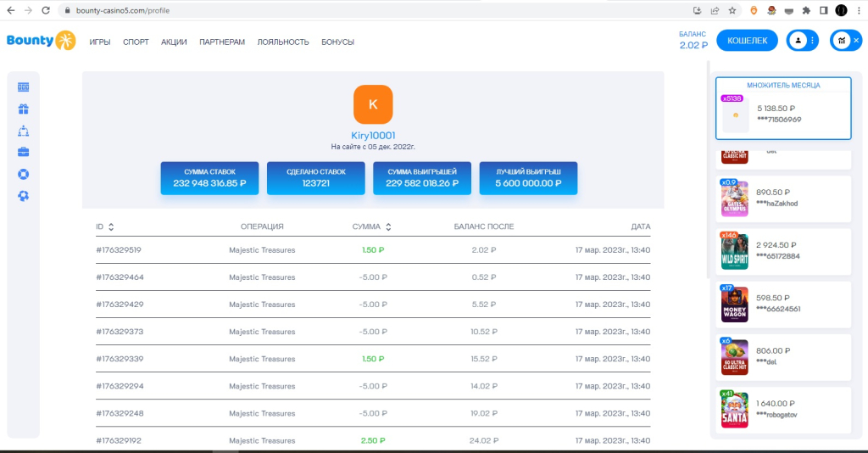The height and width of the screenshot is (453, 868).
Task: Click transaction ID #176329248
Action: pyautogui.click(x=120, y=413)
